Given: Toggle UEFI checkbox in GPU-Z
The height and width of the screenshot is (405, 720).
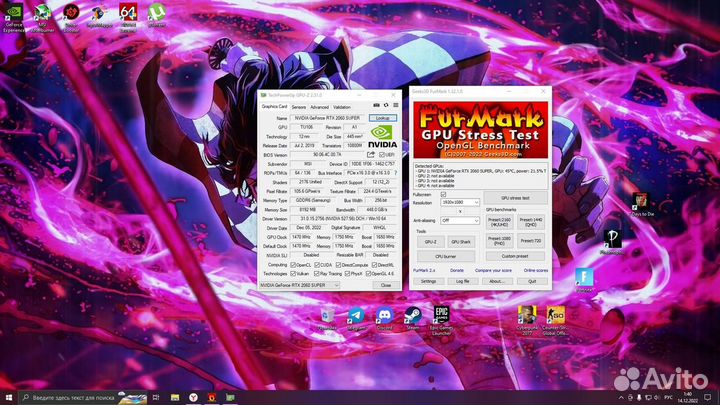Looking at the screenshot, I should [382, 155].
